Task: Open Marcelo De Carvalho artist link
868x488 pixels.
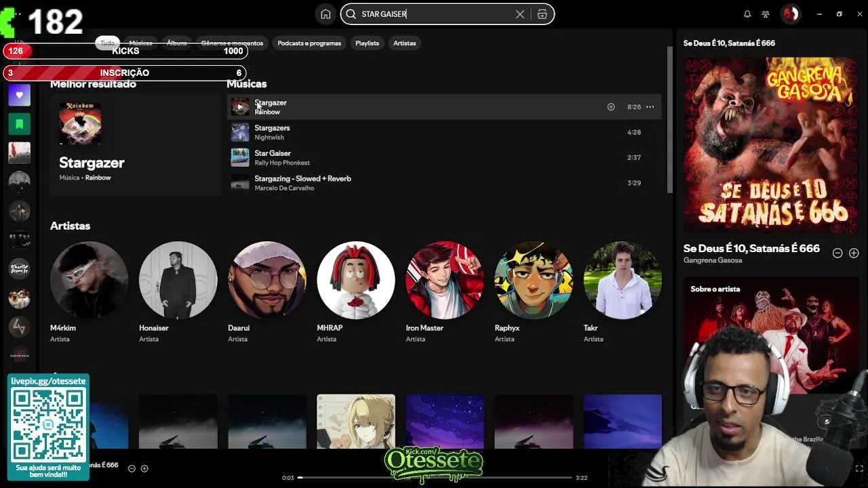Action: 284,188
